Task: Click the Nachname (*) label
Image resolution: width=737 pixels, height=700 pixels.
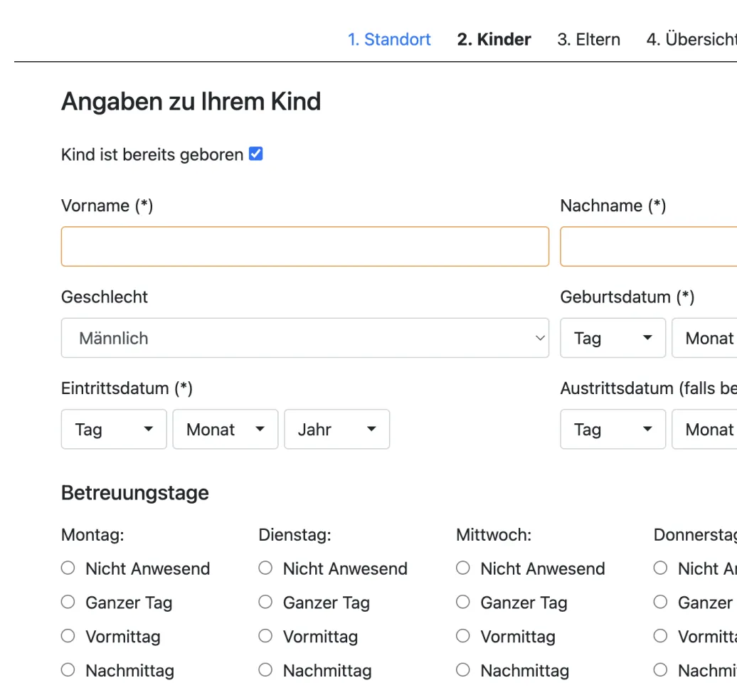Action: (x=613, y=206)
